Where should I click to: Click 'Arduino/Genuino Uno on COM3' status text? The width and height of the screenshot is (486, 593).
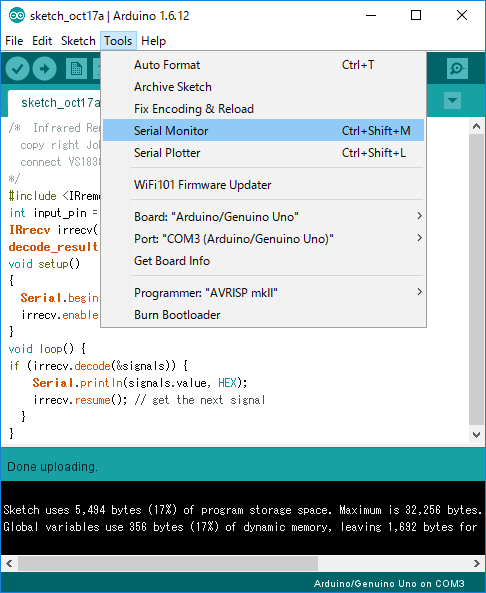(389, 584)
